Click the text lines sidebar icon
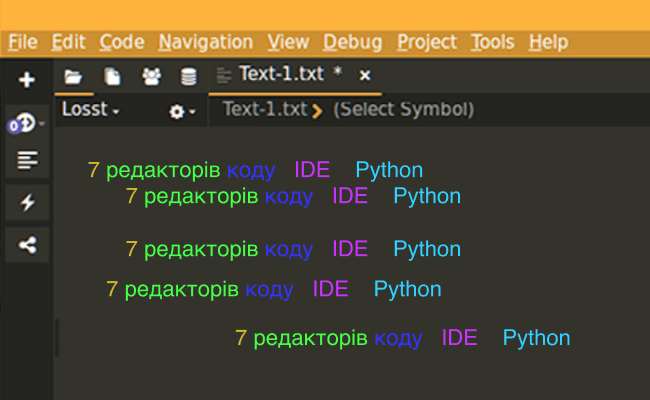The image size is (650, 400). point(27,160)
